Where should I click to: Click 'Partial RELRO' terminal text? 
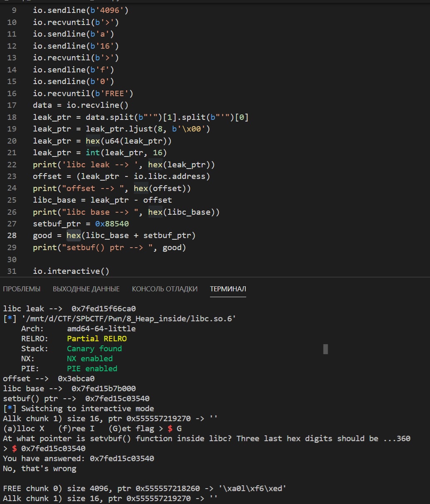pos(97,339)
